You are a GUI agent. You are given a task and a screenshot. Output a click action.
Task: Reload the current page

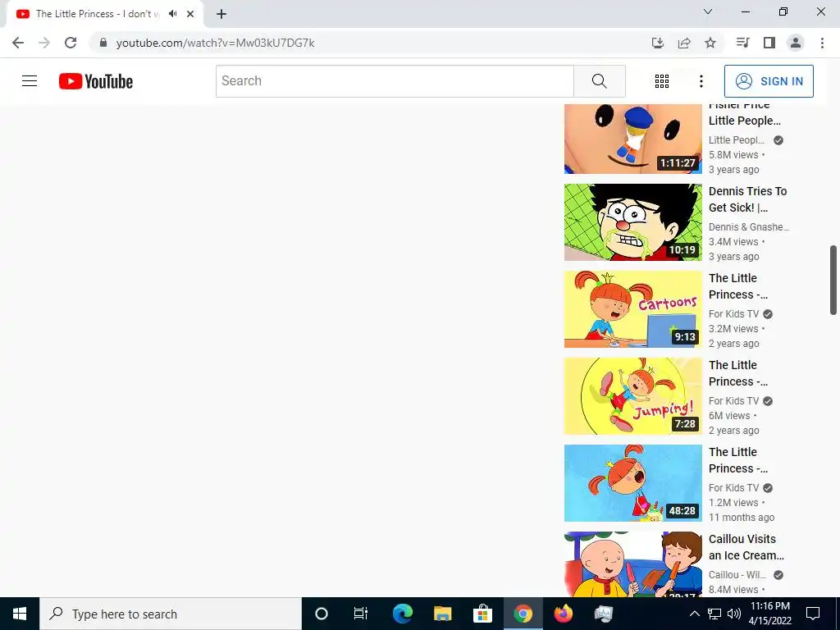71,43
